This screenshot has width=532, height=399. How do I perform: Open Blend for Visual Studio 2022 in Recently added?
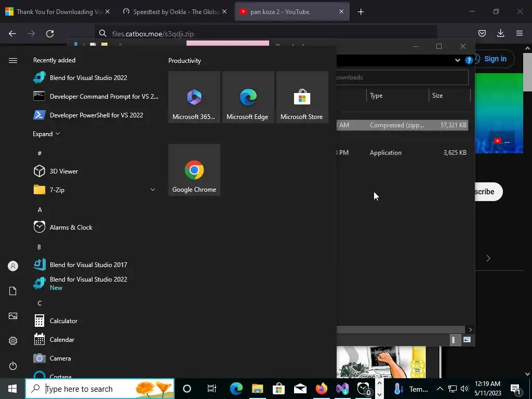pos(96,78)
